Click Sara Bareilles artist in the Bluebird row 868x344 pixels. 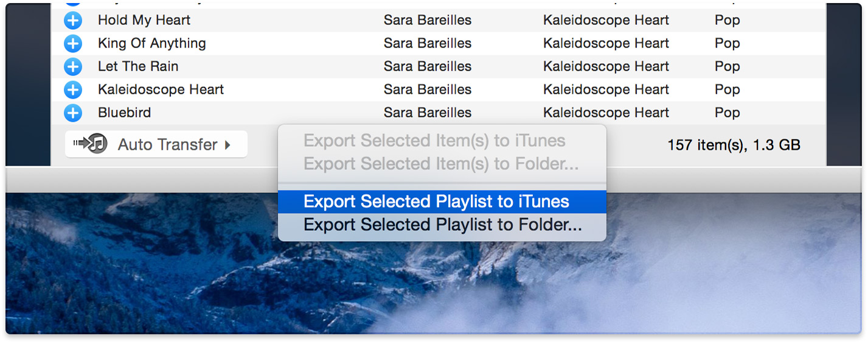pos(427,113)
